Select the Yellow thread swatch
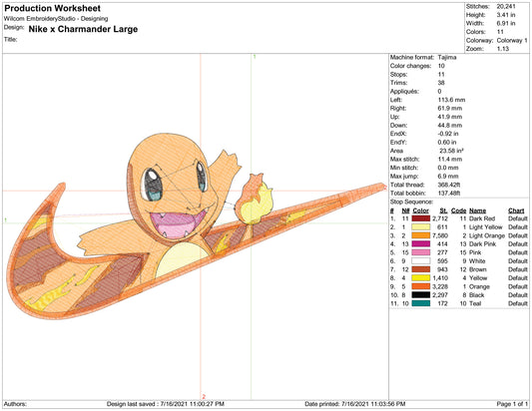This screenshot has width=532, height=411. pos(421,277)
